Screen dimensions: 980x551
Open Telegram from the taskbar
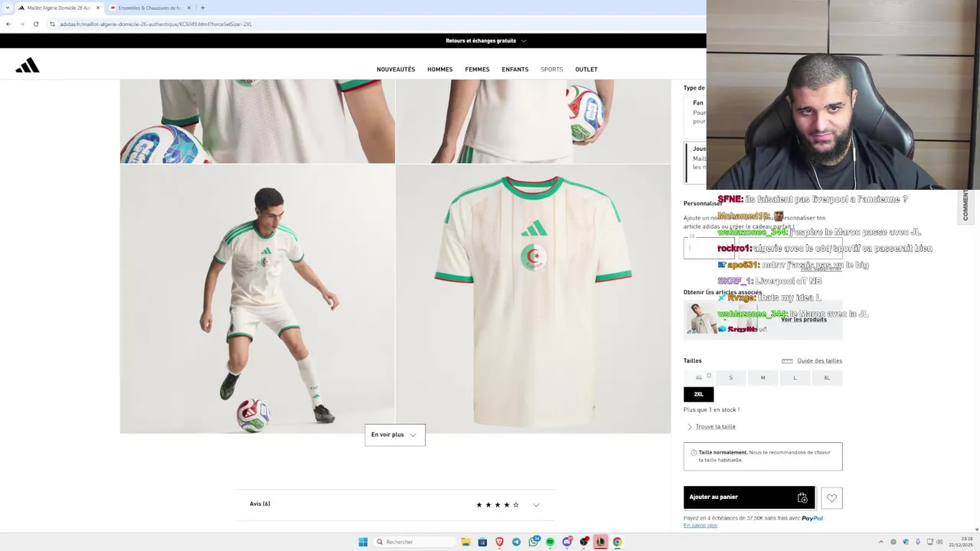pos(516,542)
